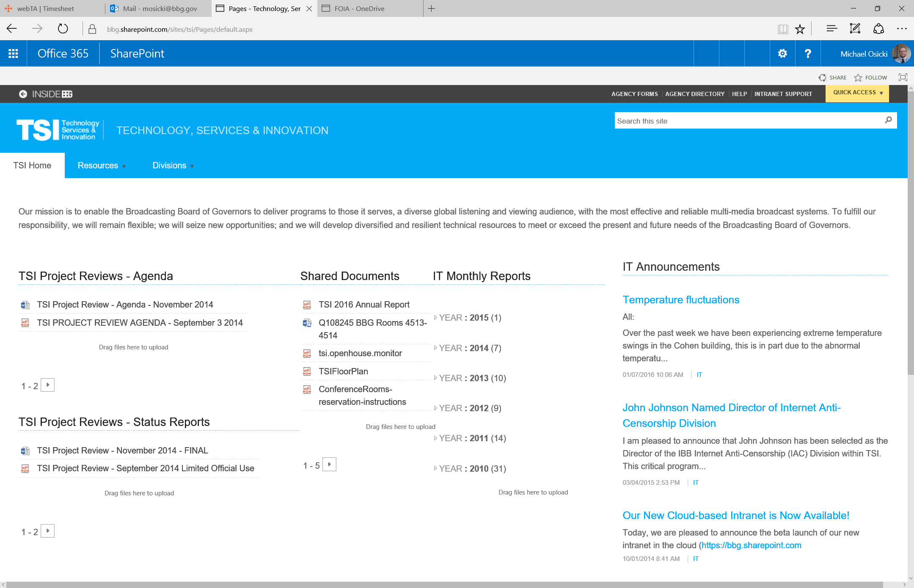Click the focus on content icon
Viewport: 914px width, 588px height.
pyautogui.click(x=903, y=77)
